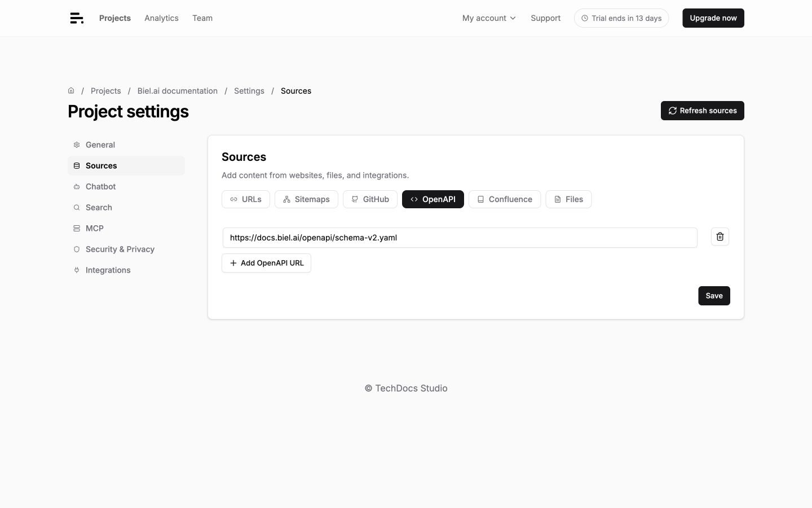Image resolution: width=812 pixels, height=508 pixels.
Task: Switch to the Sitemaps tab
Action: [x=306, y=199]
